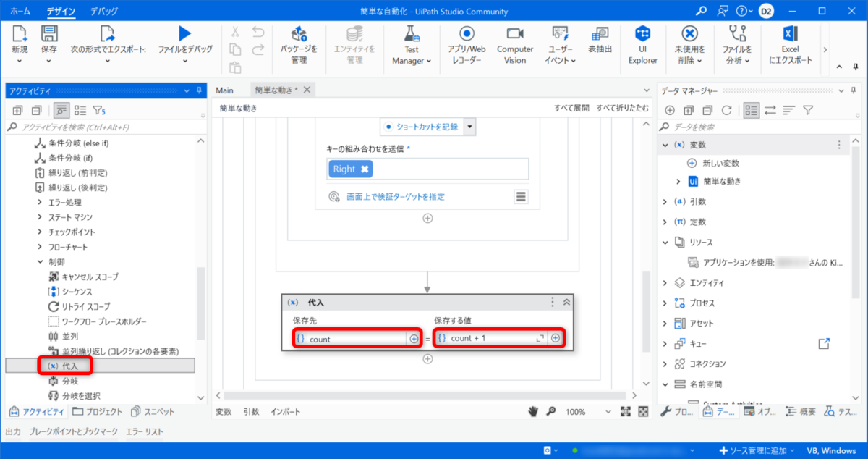Open the スニペット panel tab

tap(153, 412)
